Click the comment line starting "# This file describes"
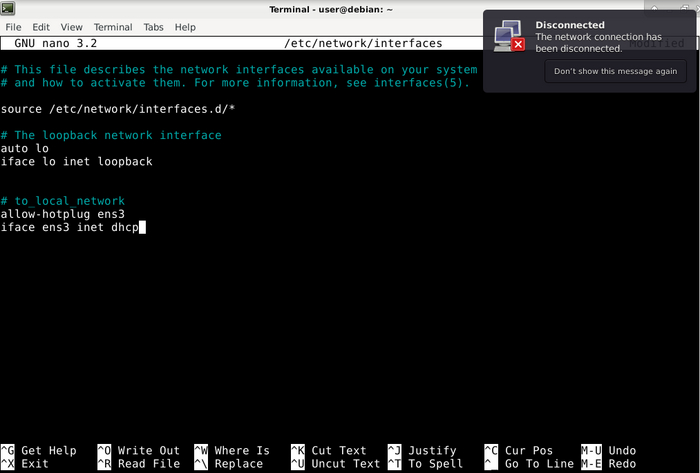The image size is (700, 473). [239, 70]
